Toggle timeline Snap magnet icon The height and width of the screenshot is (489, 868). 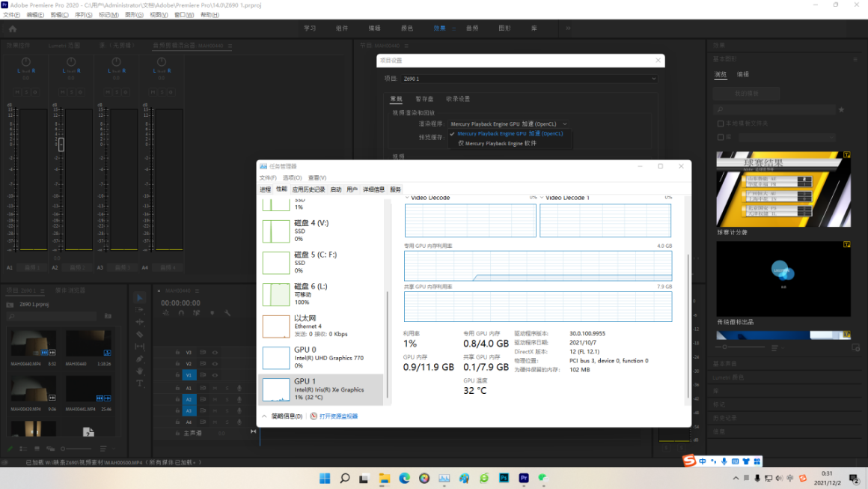(181, 313)
